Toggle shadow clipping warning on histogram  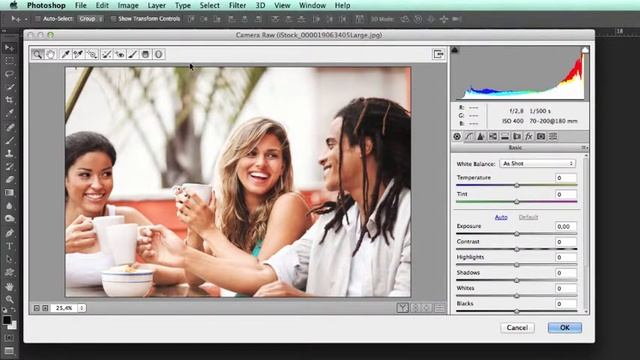[x=455, y=50]
